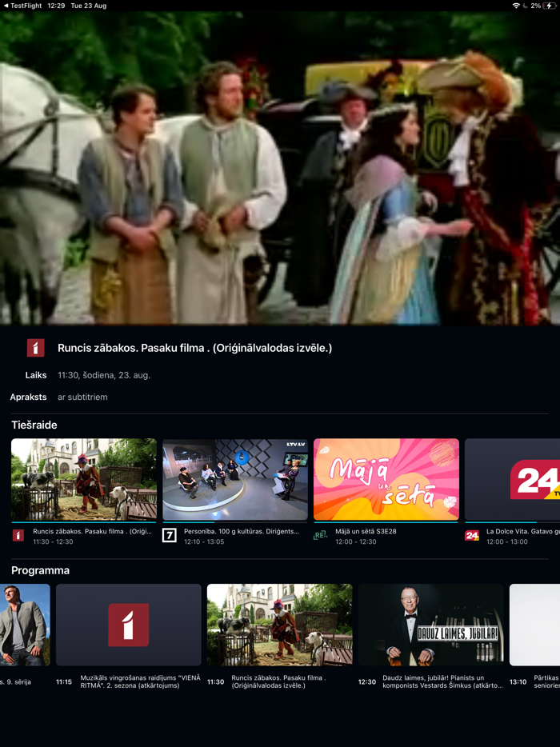Screen dimensions: 560x747
Task: Tap 'Muzikāls vingrošanas raidījums' programme title
Action: pos(141,681)
